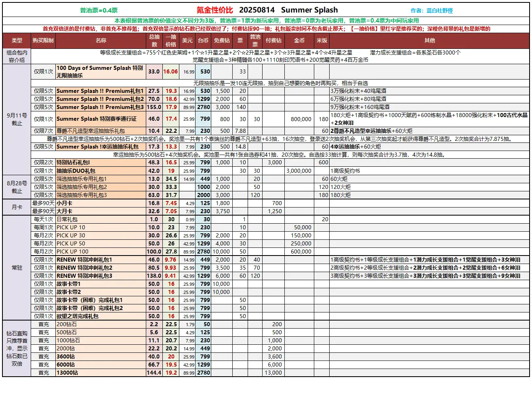Click the 美元 column header
This screenshot has height=394, width=532.
[187, 40]
